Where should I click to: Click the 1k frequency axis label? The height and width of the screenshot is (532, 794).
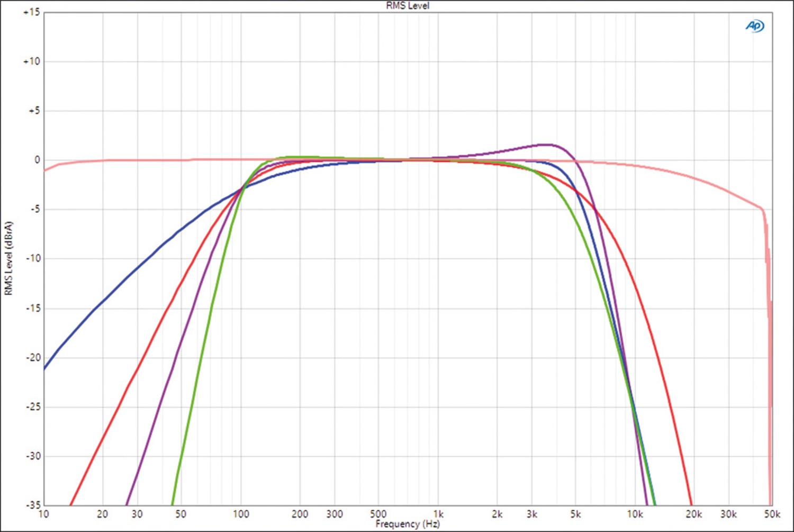(438, 514)
